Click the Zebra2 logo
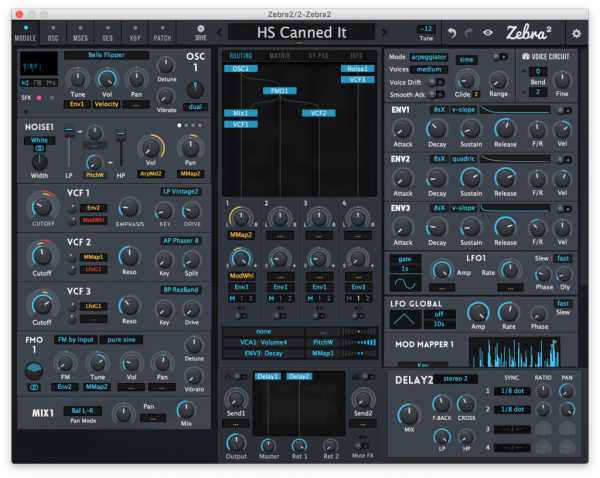Image resolution: width=600 pixels, height=478 pixels. (x=528, y=33)
